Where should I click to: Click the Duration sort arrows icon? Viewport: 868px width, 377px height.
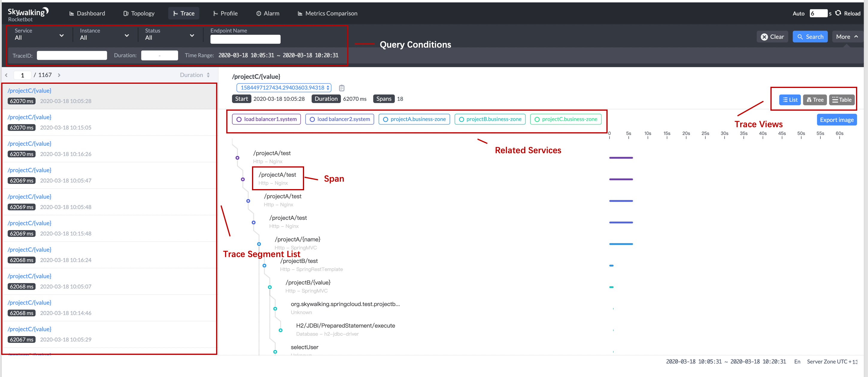click(208, 75)
